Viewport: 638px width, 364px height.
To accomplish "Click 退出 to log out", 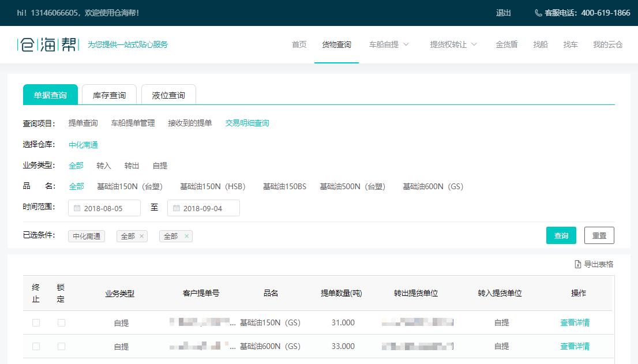I will (x=504, y=12).
